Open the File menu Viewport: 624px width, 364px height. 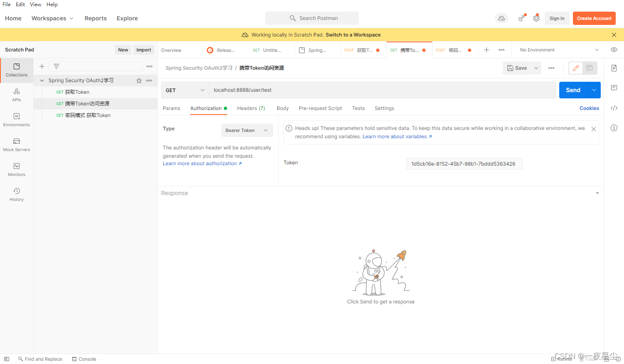(x=7, y=5)
